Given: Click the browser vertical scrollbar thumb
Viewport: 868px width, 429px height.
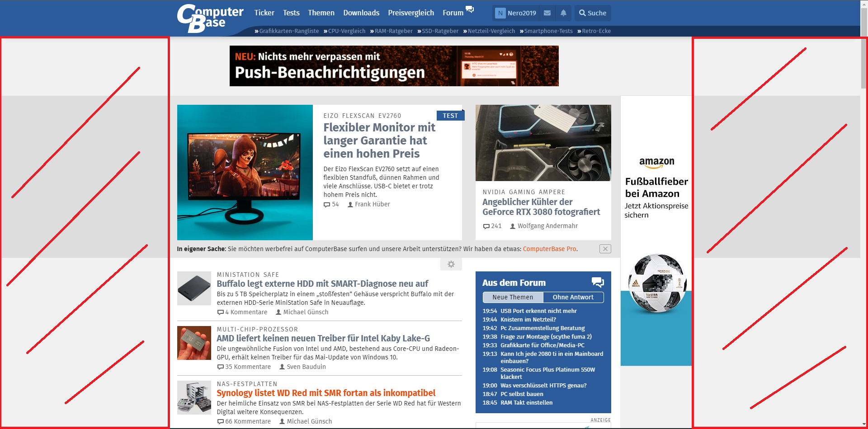Looking at the screenshot, I should tap(864, 47).
